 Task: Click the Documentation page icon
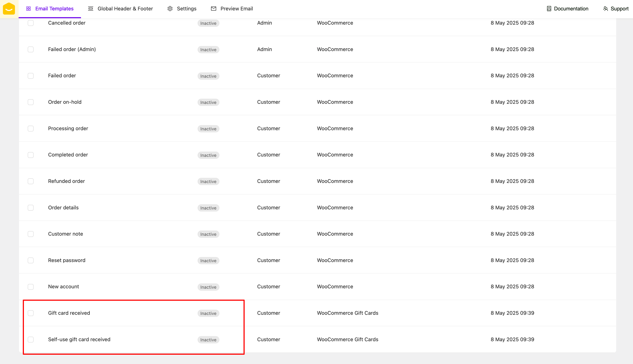[x=549, y=9]
